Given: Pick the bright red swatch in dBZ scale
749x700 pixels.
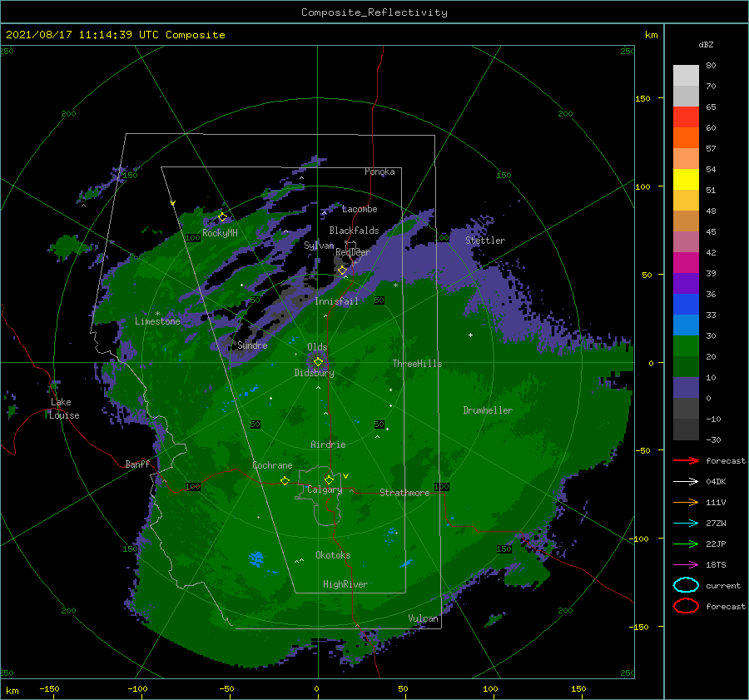Looking at the screenshot, I should coord(686,117).
